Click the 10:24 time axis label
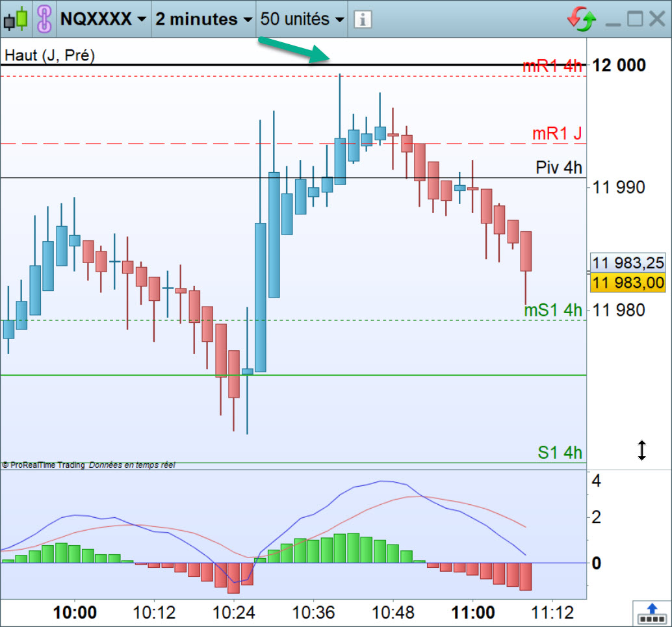 pyautogui.click(x=233, y=613)
